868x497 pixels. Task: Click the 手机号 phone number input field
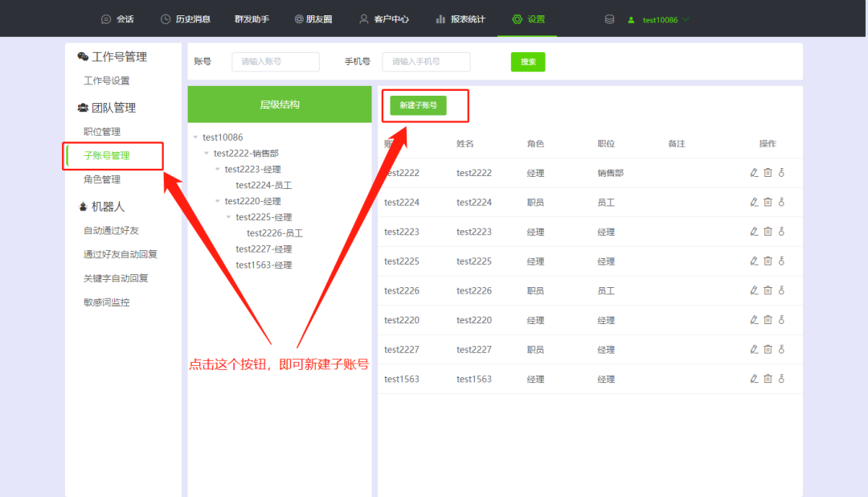click(x=426, y=61)
